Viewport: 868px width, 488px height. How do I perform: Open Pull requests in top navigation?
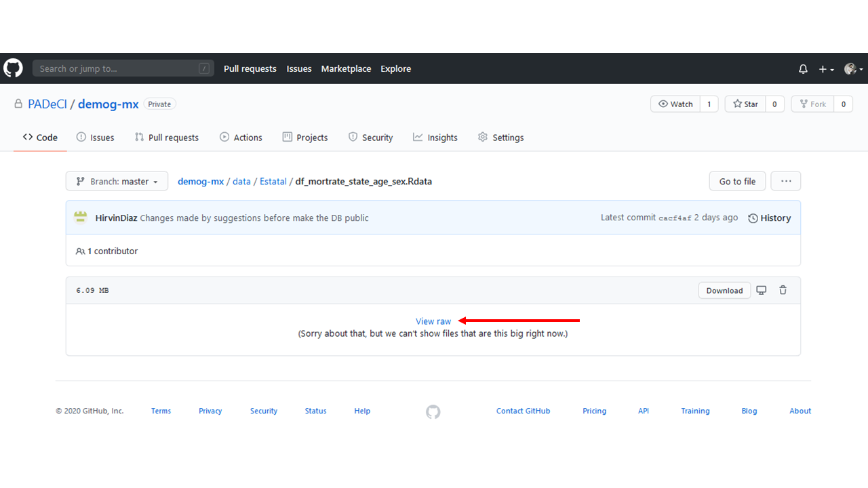tap(250, 68)
